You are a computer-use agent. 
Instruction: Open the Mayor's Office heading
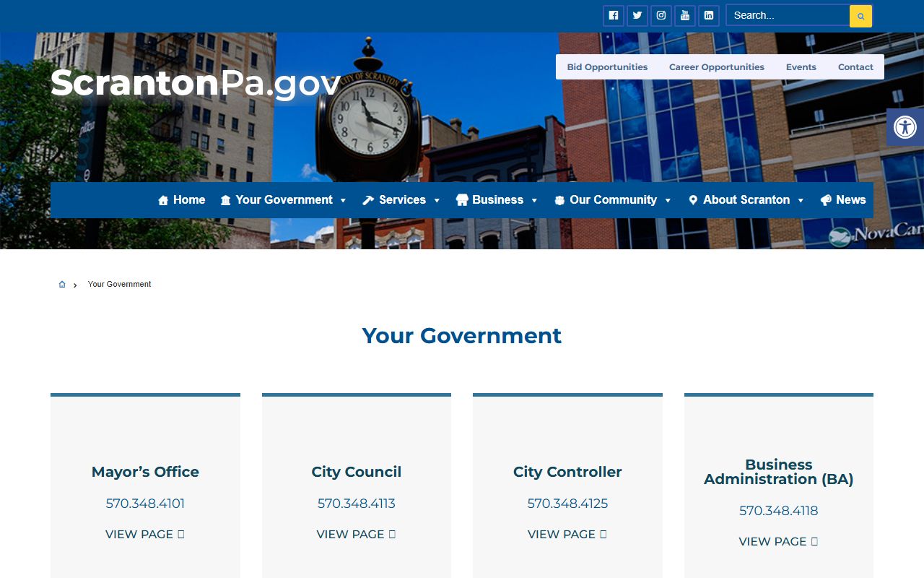click(x=145, y=472)
